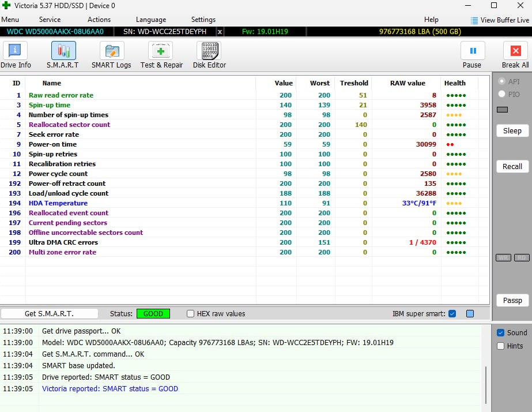
Task: Open the Language menu
Action: (151, 20)
